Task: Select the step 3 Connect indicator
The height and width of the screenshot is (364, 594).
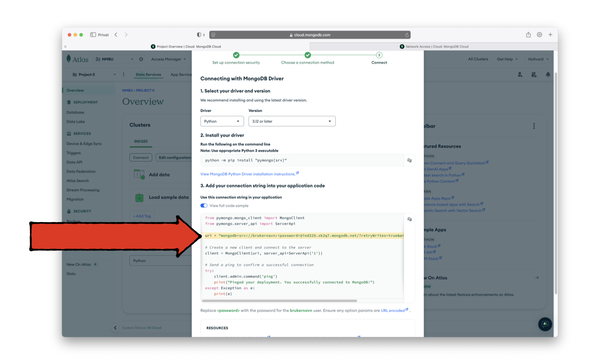Action: pos(379,55)
